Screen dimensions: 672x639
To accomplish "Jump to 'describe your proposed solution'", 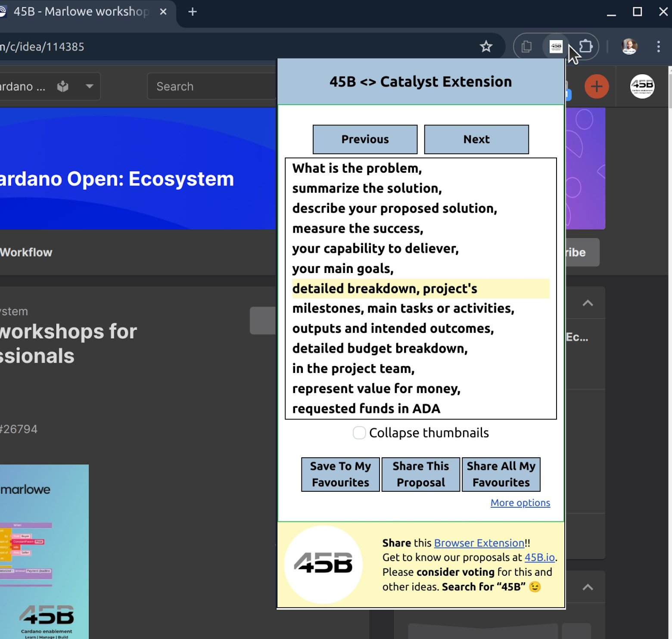I will (x=395, y=208).
